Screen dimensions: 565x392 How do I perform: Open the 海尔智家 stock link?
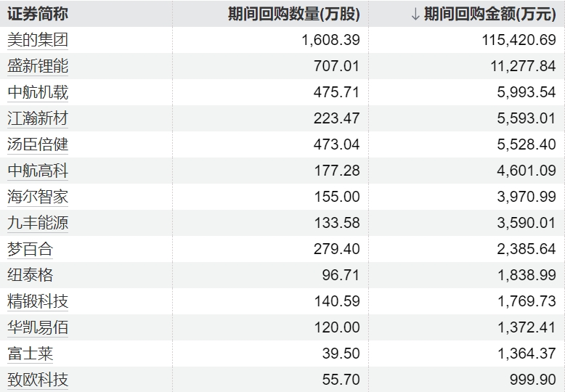tap(38, 196)
